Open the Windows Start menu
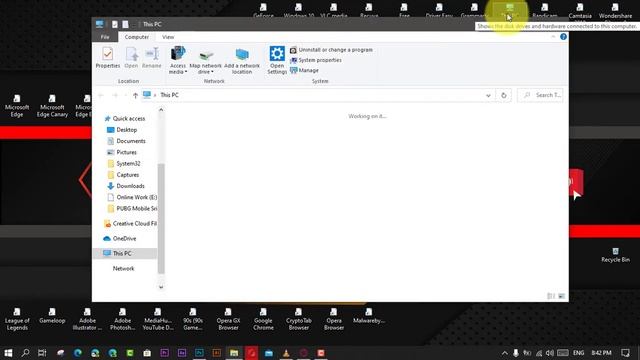This screenshot has height=360, width=640. 8,353
